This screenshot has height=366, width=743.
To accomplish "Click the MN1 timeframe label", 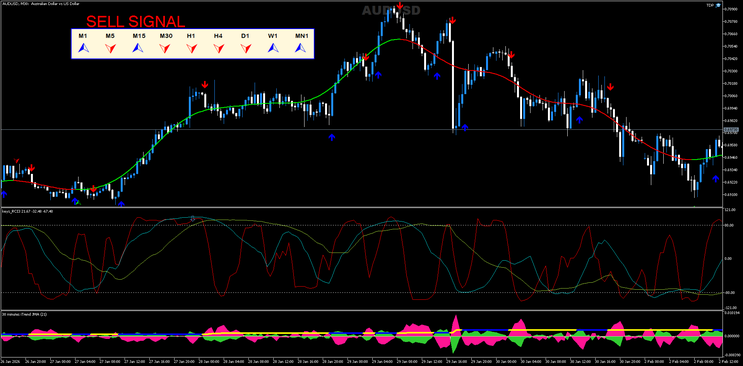I will [301, 36].
